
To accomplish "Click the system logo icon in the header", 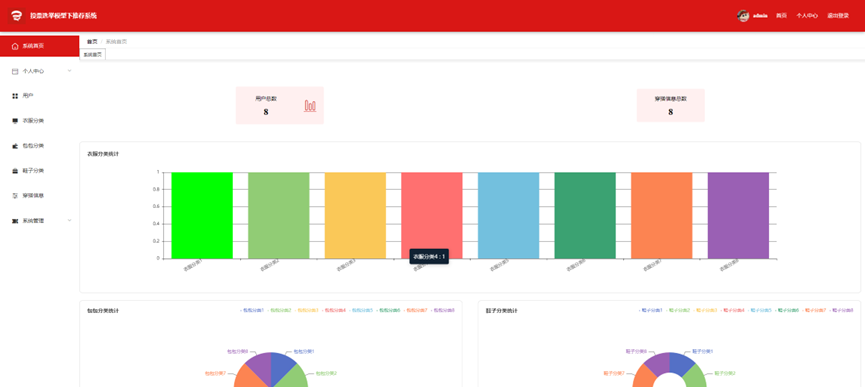I will click(x=17, y=15).
